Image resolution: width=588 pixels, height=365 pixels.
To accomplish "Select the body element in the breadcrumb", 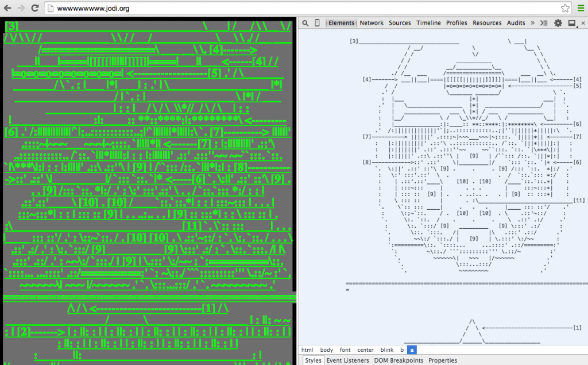I will coord(326,350).
